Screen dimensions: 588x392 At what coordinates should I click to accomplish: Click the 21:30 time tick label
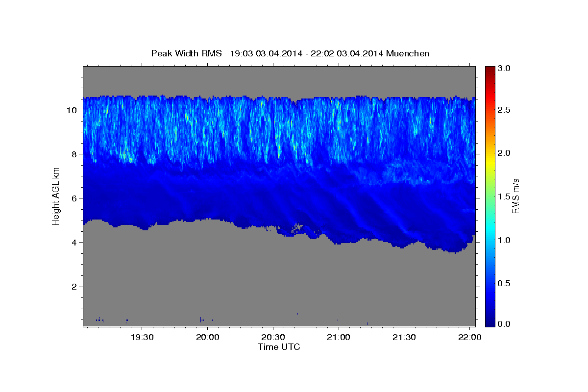point(404,338)
